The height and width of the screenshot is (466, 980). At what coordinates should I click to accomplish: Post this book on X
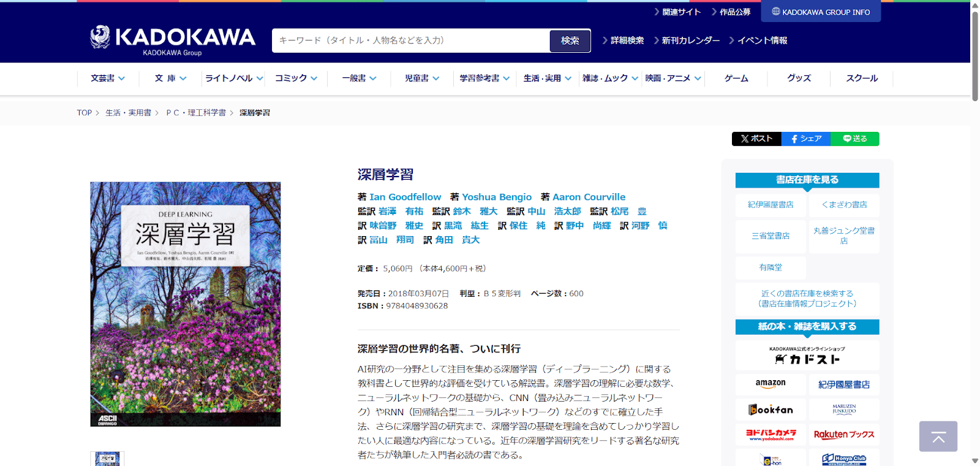click(756, 139)
